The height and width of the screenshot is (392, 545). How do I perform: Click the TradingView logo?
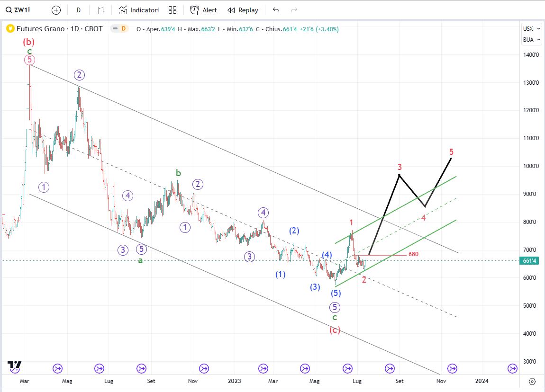(15, 365)
